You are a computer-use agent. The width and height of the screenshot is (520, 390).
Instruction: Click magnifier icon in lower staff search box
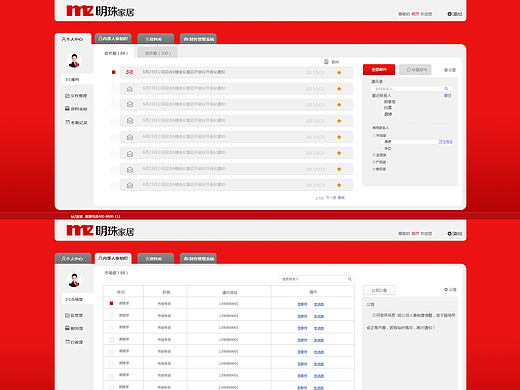point(350,279)
